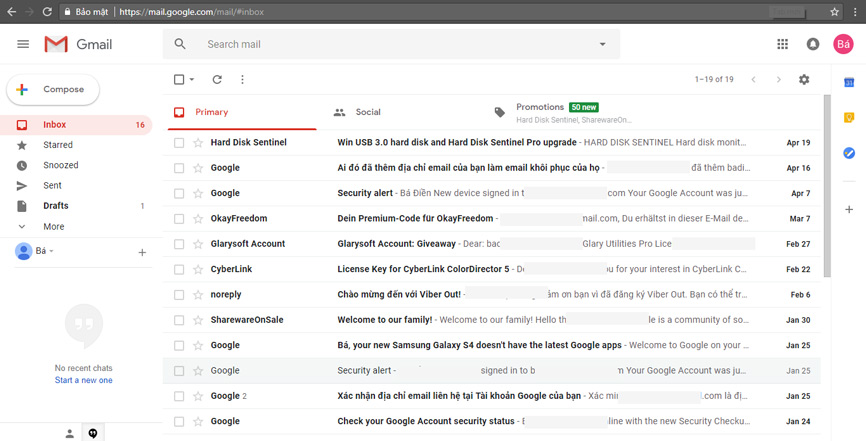Open Google Tasks side panel icon

(x=849, y=153)
